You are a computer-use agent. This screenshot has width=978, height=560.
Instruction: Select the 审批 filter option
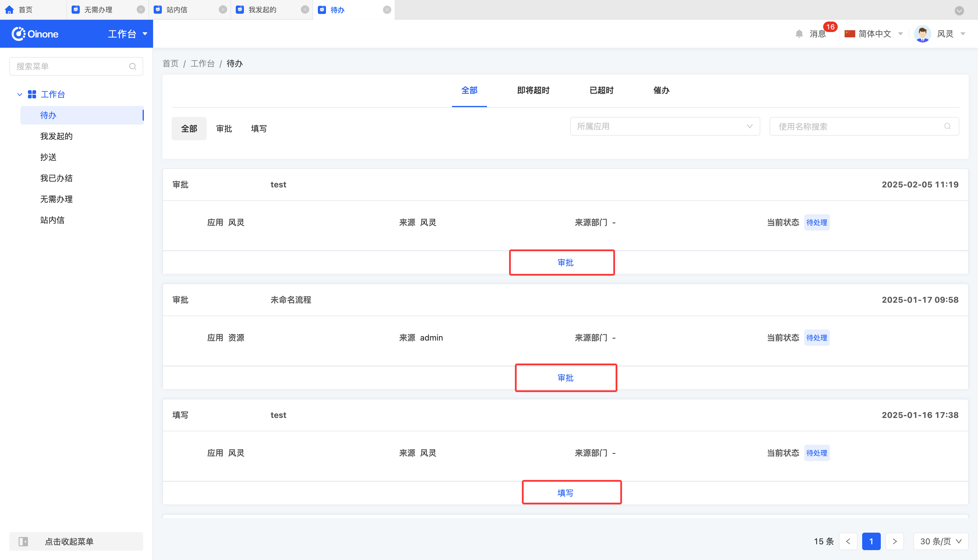224,128
